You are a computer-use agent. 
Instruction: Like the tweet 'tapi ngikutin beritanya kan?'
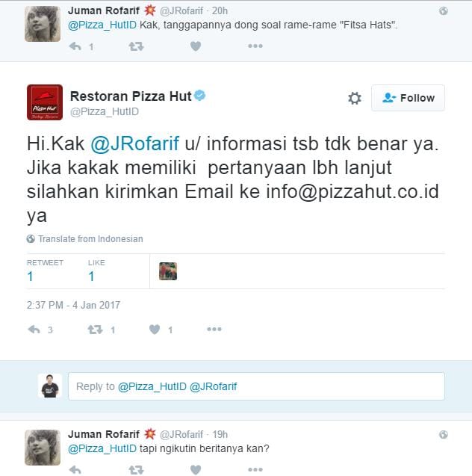[x=196, y=469]
